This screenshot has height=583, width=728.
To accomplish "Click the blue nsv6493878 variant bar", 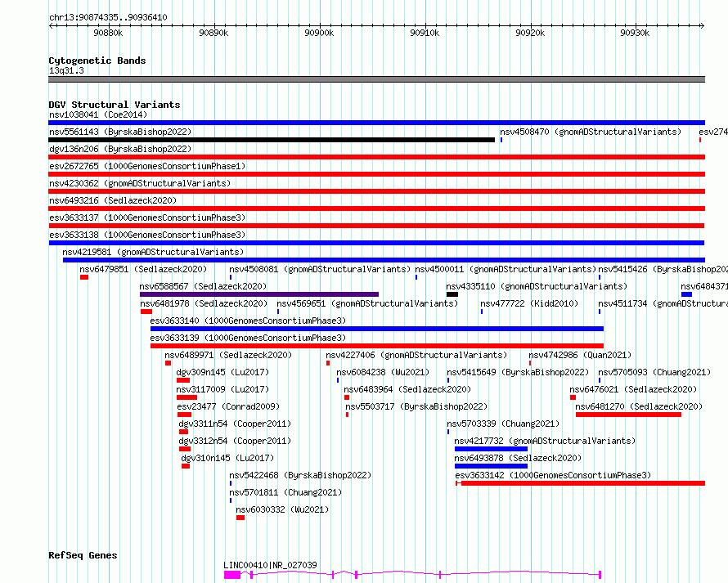I will [492, 466].
